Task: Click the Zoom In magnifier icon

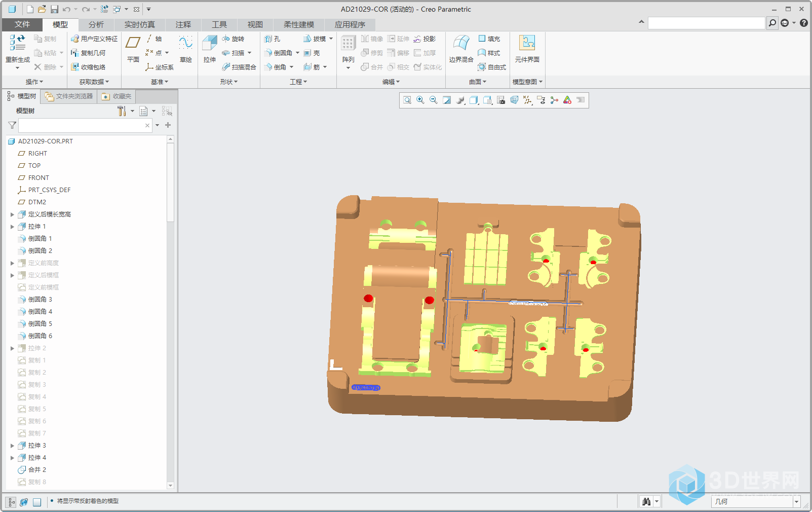Action: tap(420, 100)
